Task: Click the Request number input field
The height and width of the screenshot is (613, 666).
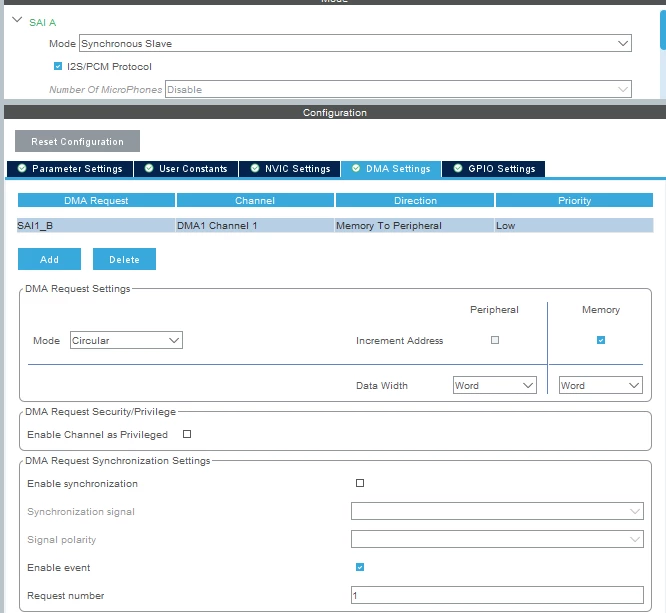Action: coord(497,595)
